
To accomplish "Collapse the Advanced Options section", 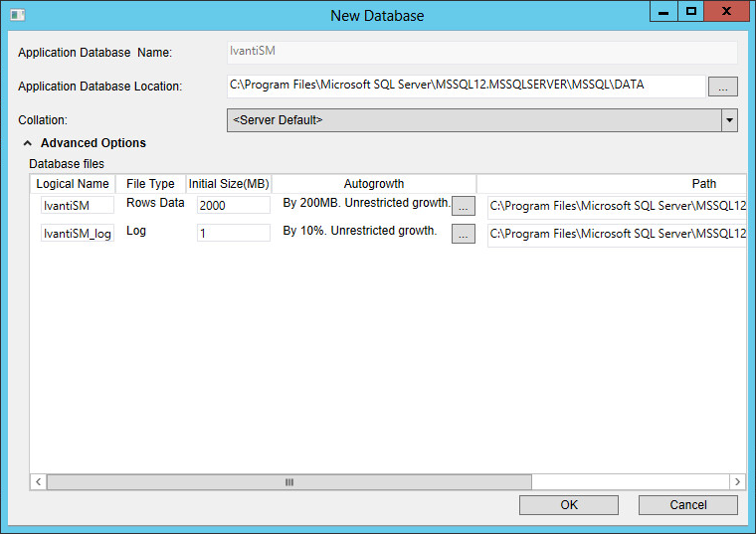I will click(28, 143).
